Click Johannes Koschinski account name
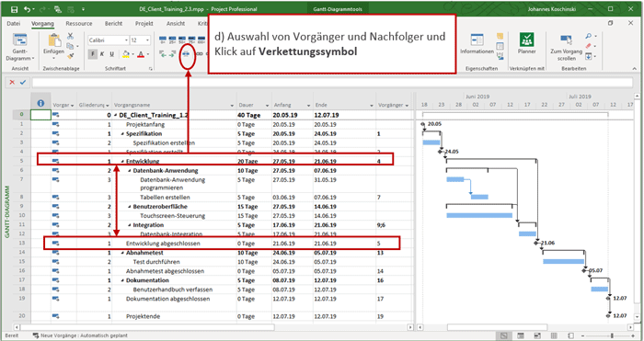Image resolution: width=644 pixels, height=341 pixels. (x=552, y=8)
